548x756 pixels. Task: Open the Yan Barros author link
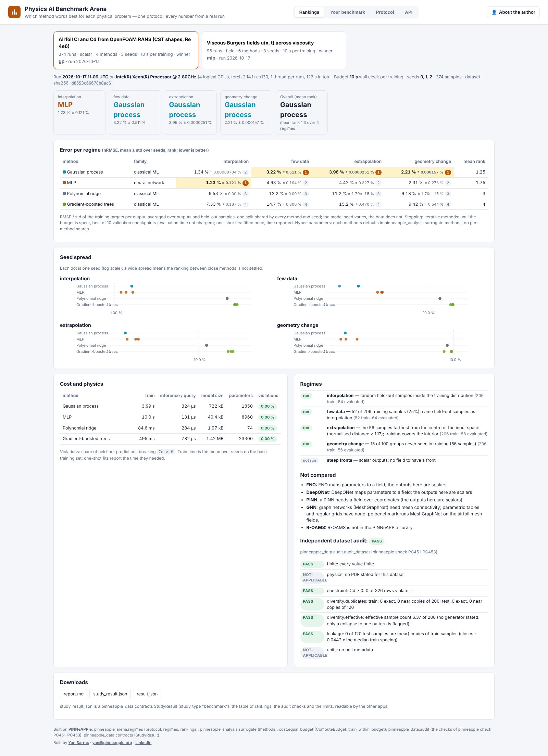pyautogui.click(x=78, y=743)
